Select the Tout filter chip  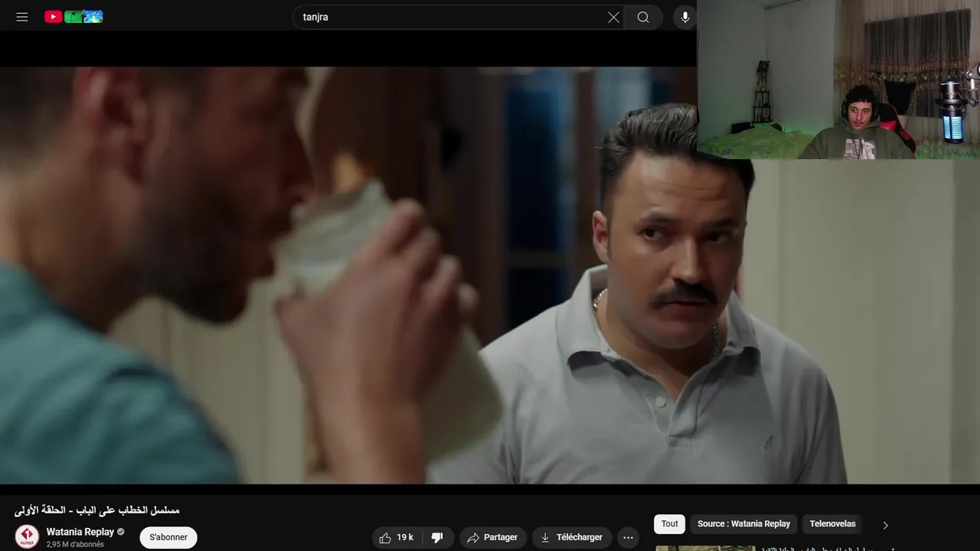coord(670,524)
